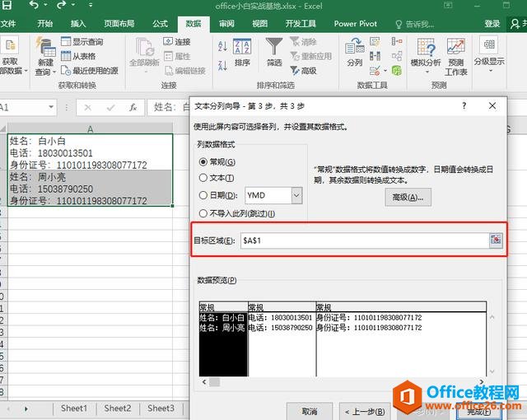Open the 新建查询 menu
Screen dimensions: 527x420
46,57
